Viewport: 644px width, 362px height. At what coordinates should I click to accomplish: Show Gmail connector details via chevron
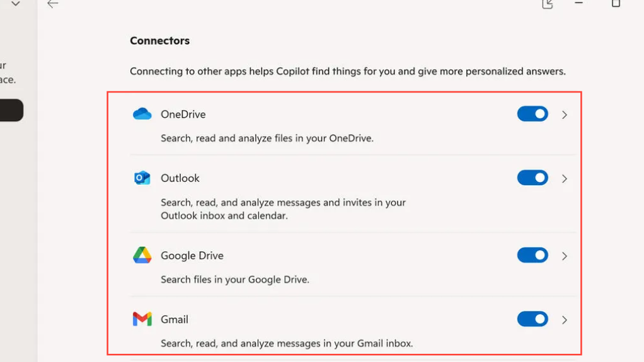(x=565, y=320)
